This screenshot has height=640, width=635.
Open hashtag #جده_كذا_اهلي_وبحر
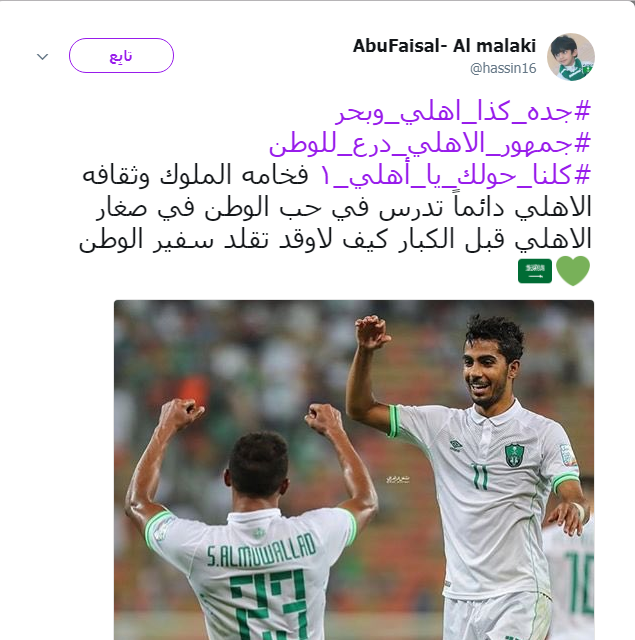(x=463, y=111)
